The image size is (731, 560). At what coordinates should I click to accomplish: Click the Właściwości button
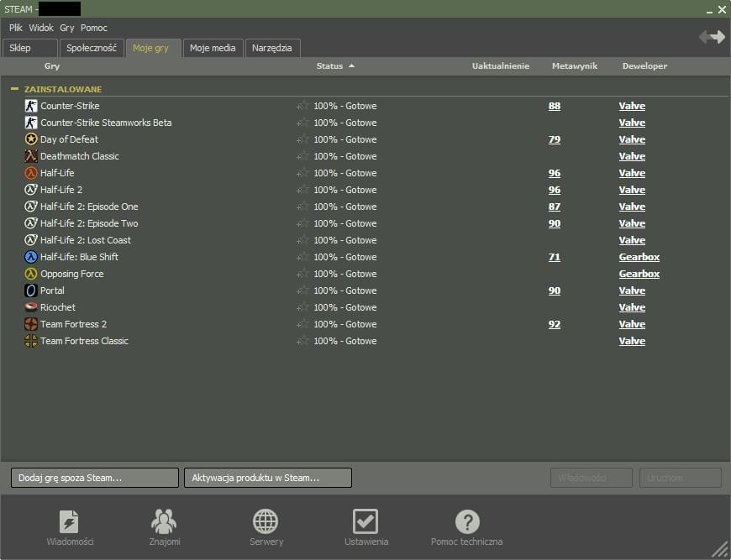(x=592, y=478)
